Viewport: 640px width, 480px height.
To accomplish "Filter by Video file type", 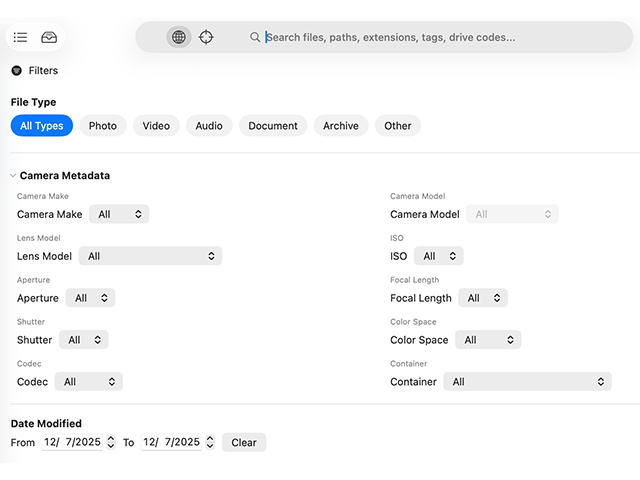I will tap(156, 126).
